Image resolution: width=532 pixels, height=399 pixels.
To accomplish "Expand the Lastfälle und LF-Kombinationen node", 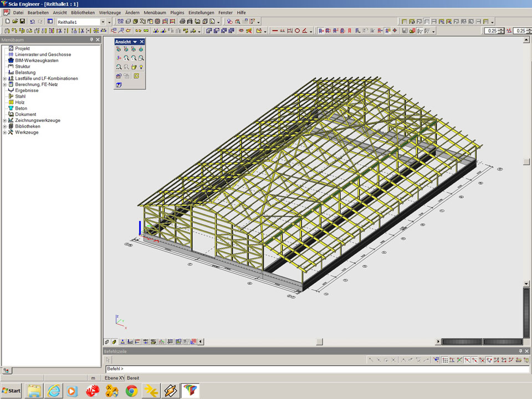I will 4,79.
